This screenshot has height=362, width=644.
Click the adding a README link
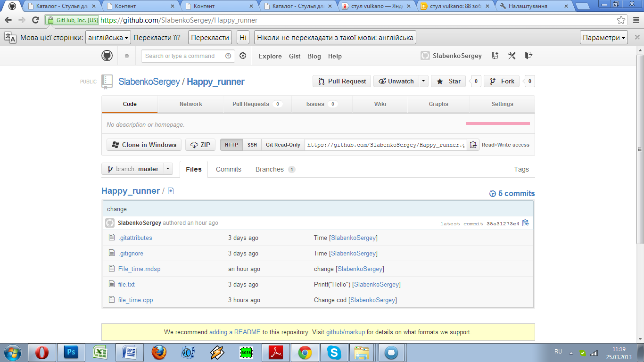(235, 332)
